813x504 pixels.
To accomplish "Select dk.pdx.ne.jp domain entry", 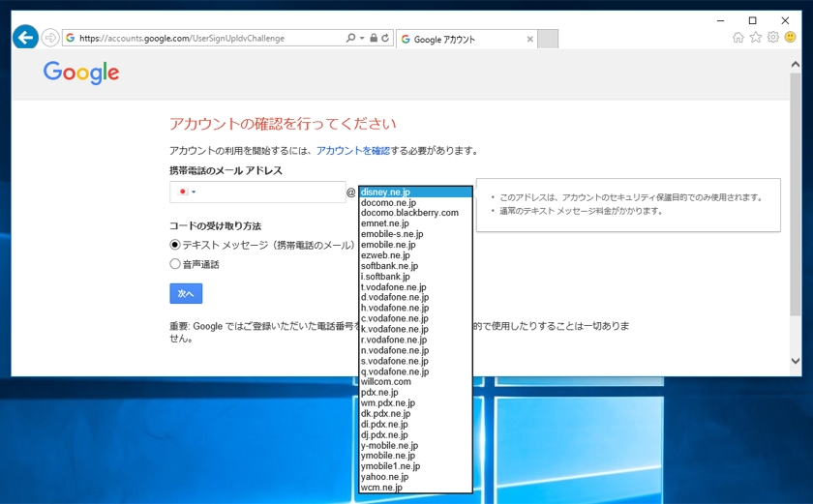I will tap(415, 413).
